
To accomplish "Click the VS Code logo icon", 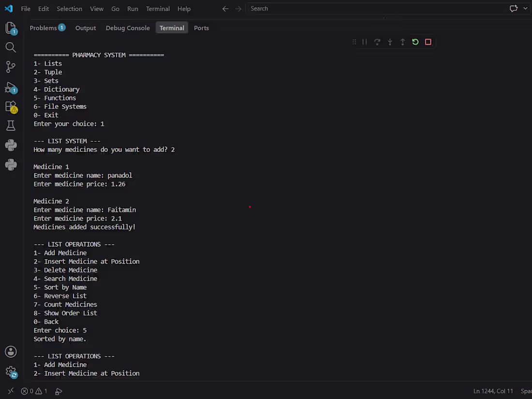I will (9, 9).
